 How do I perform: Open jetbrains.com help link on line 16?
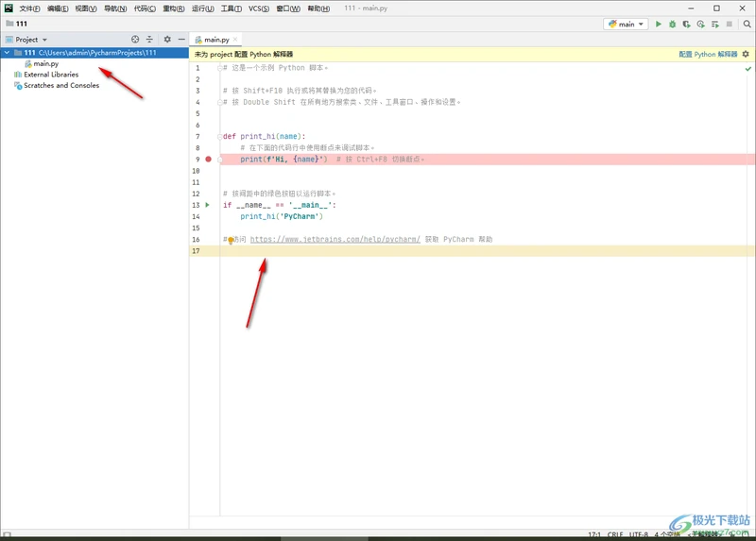[335, 240]
